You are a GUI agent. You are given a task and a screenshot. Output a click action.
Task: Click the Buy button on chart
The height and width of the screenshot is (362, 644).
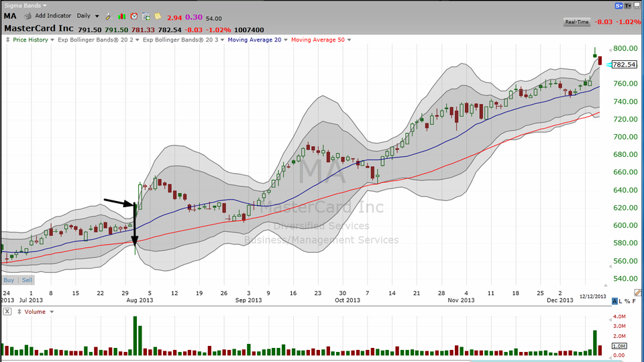(x=9, y=280)
